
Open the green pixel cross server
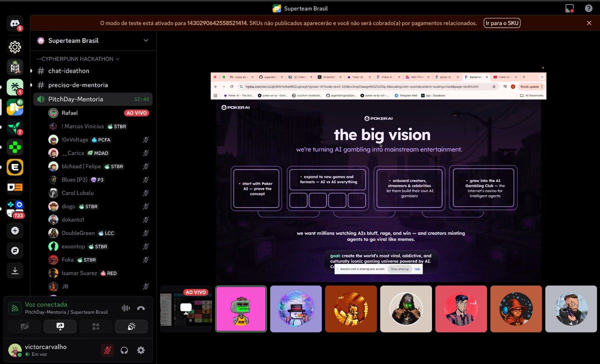[x=15, y=147]
